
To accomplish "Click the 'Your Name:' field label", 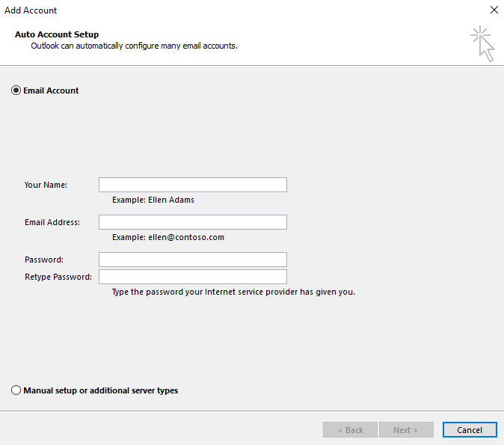I will click(46, 185).
